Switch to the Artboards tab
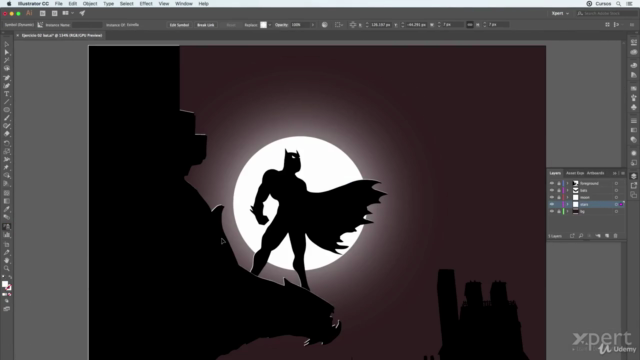Screen dimensions: 640x360 [x=596, y=173]
